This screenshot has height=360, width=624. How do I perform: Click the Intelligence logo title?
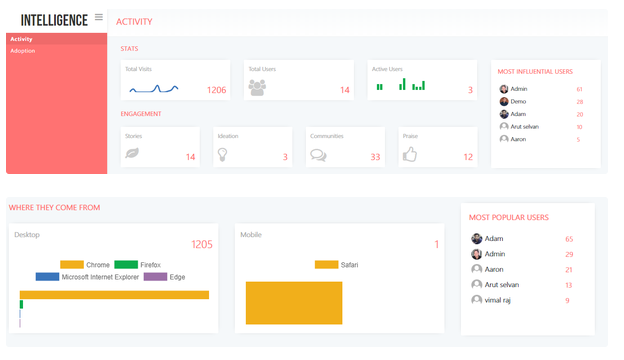[x=54, y=20]
